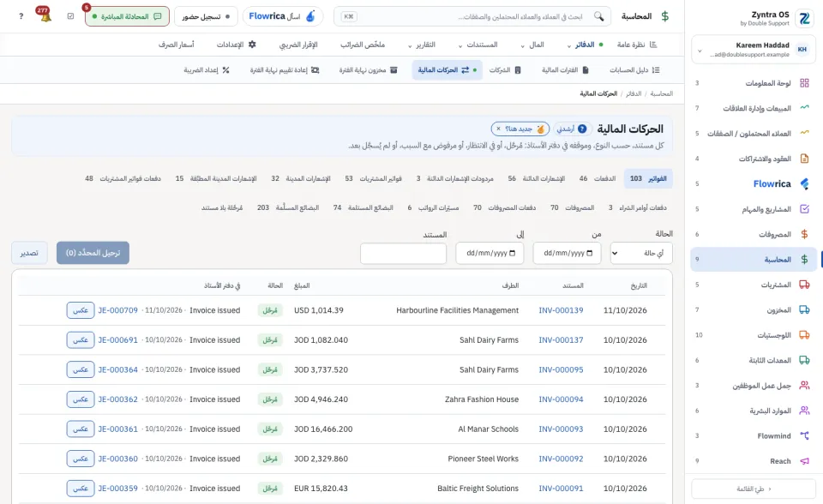Open المخزون in the sidebar
The height and width of the screenshot is (504, 823).
pos(754,309)
